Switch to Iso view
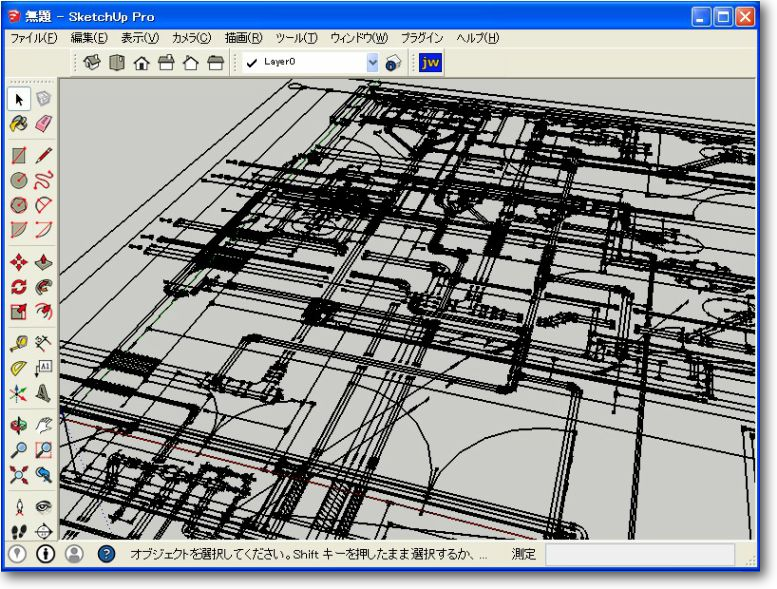The width and height of the screenshot is (777, 589). point(92,63)
